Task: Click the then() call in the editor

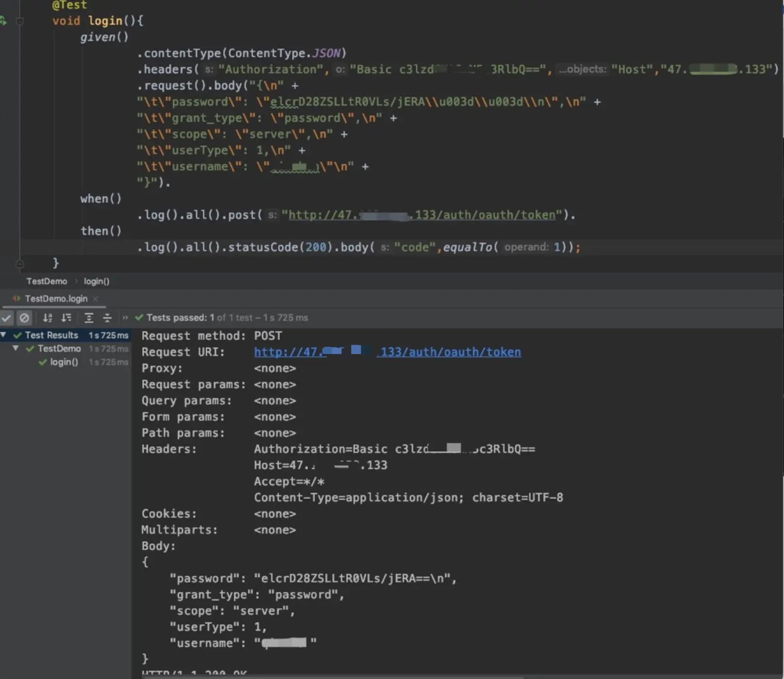Action: [x=101, y=231]
